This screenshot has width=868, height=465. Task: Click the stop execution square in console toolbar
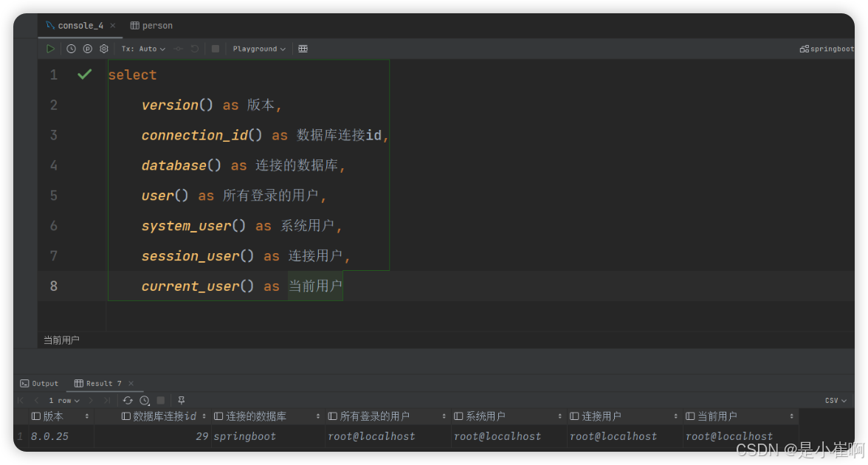point(216,49)
